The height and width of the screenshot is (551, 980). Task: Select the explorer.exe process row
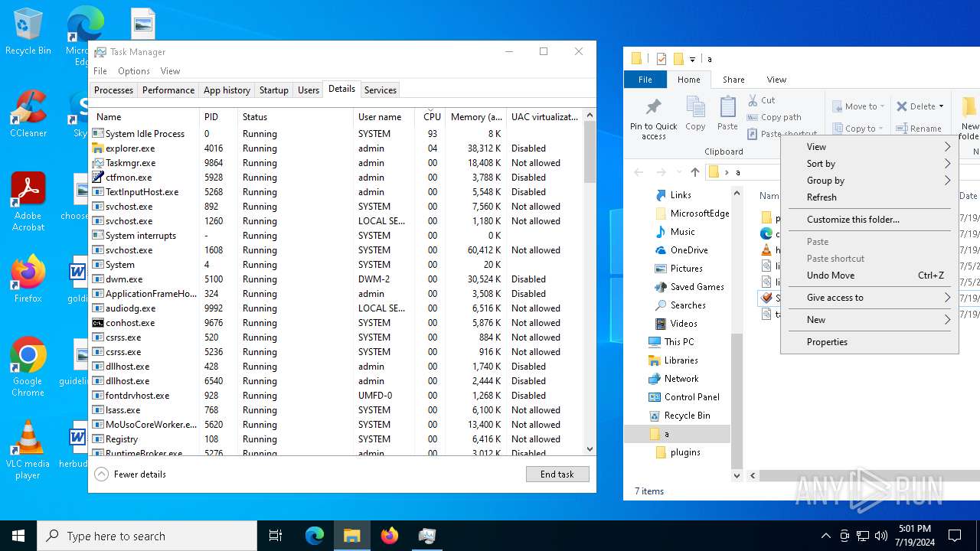pos(337,148)
